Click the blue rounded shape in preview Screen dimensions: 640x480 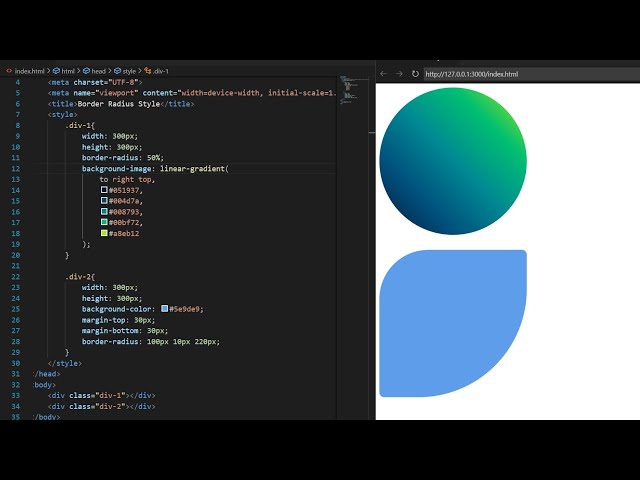pyautogui.click(x=453, y=323)
